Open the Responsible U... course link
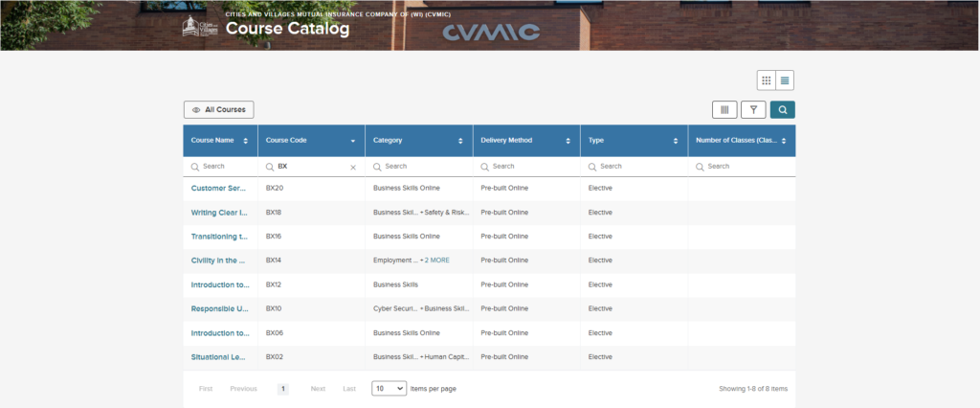This screenshot has width=980, height=408. [x=220, y=308]
